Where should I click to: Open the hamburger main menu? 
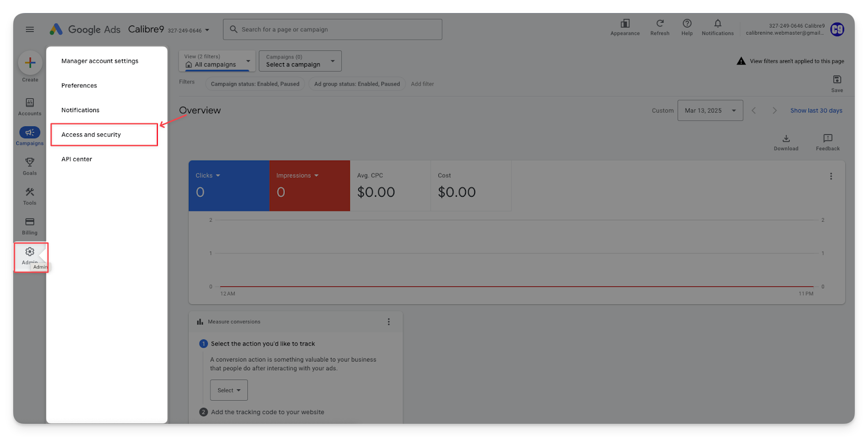(x=30, y=29)
